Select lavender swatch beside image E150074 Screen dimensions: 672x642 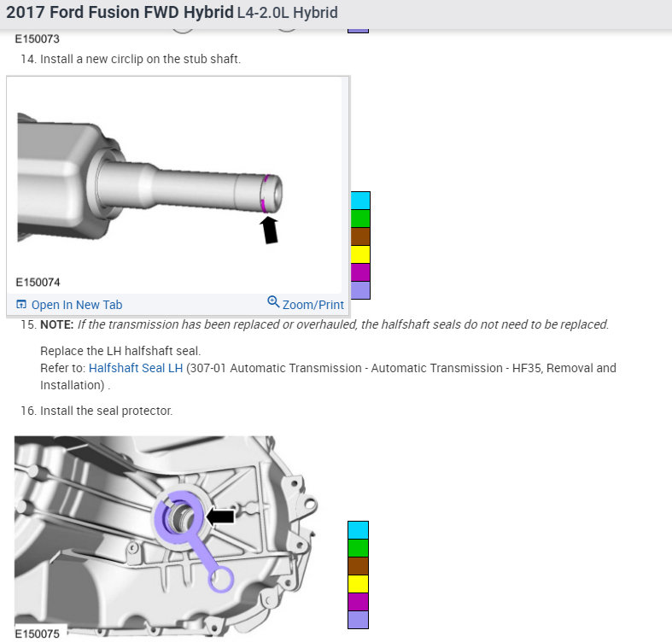[x=360, y=290]
